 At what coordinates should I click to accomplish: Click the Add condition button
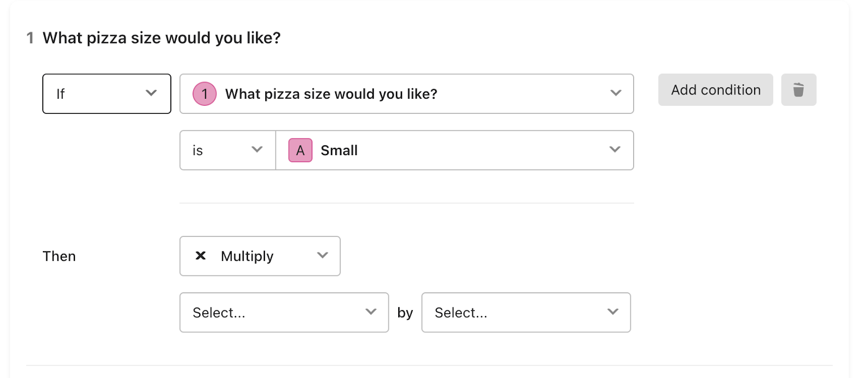click(x=716, y=89)
